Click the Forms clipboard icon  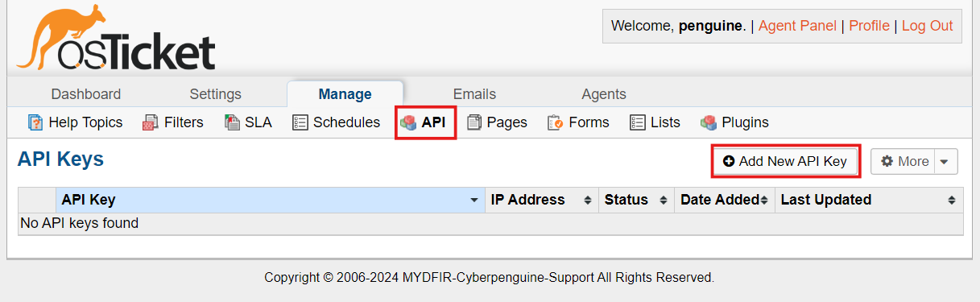click(556, 122)
